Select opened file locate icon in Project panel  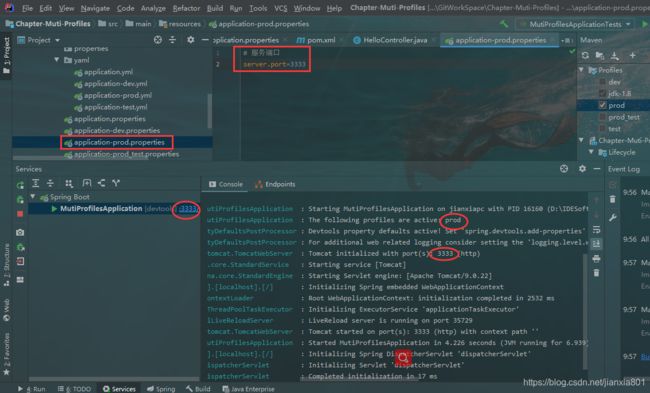tap(158, 40)
